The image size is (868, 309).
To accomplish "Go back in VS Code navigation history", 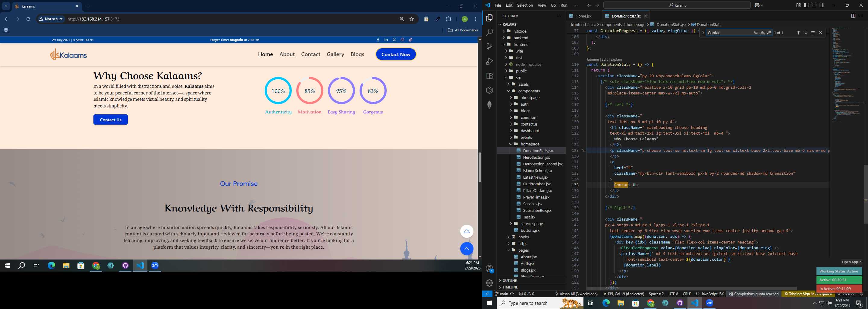I will pos(589,5).
